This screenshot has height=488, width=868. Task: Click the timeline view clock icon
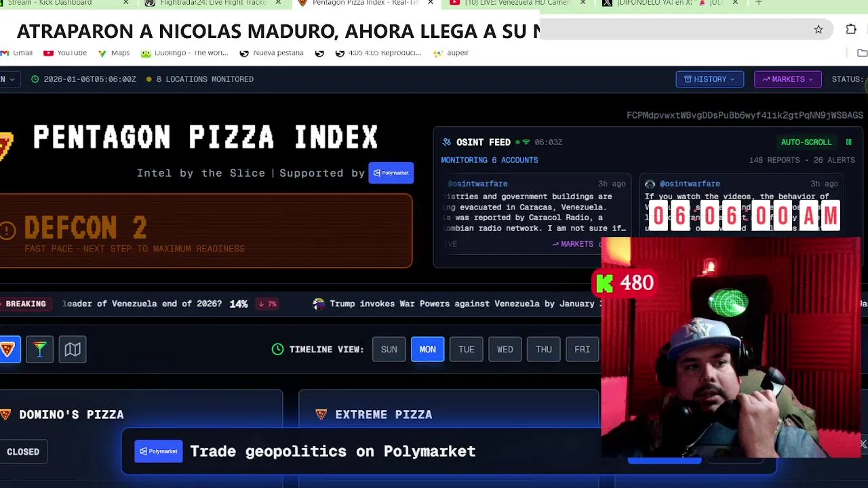point(277,349)
